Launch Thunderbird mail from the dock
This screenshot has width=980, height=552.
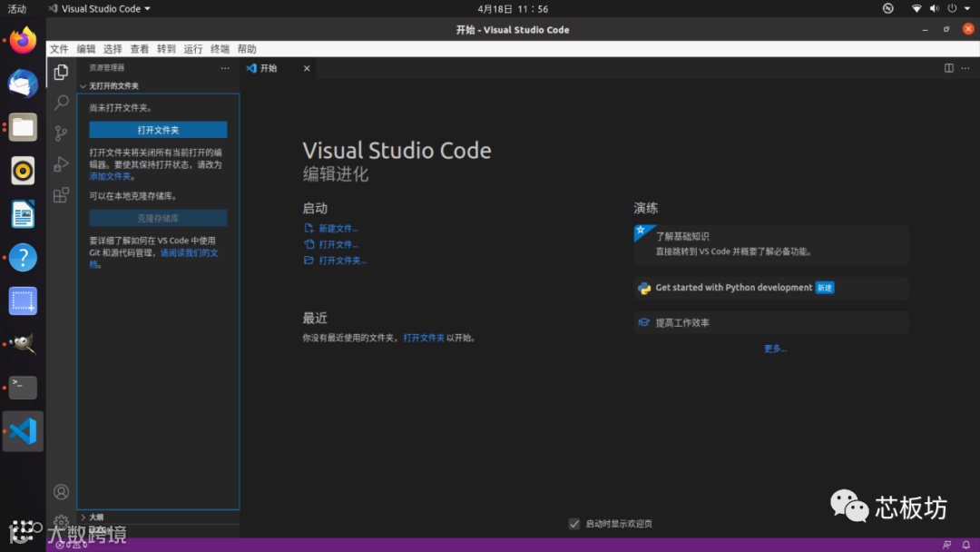(23, 84)
